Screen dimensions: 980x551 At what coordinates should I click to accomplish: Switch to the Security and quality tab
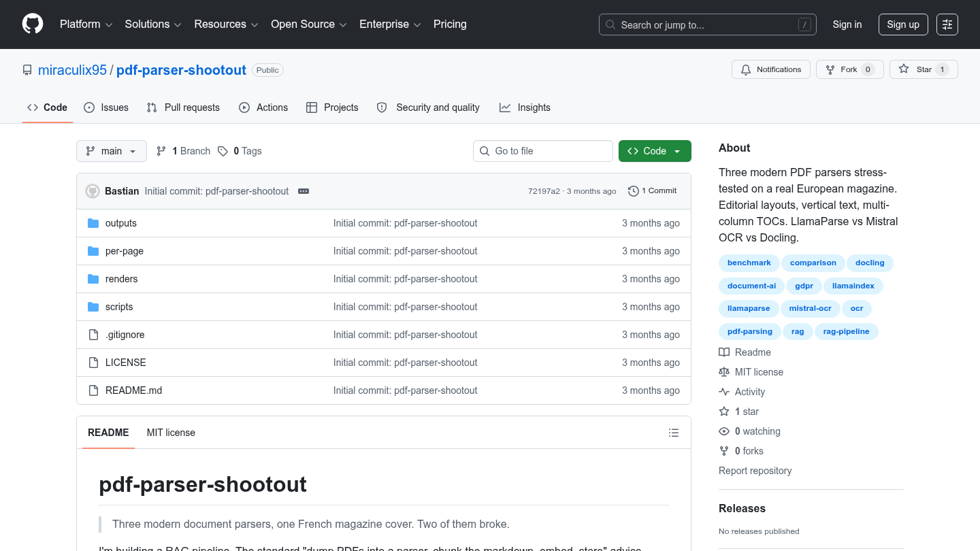[428, 107]
